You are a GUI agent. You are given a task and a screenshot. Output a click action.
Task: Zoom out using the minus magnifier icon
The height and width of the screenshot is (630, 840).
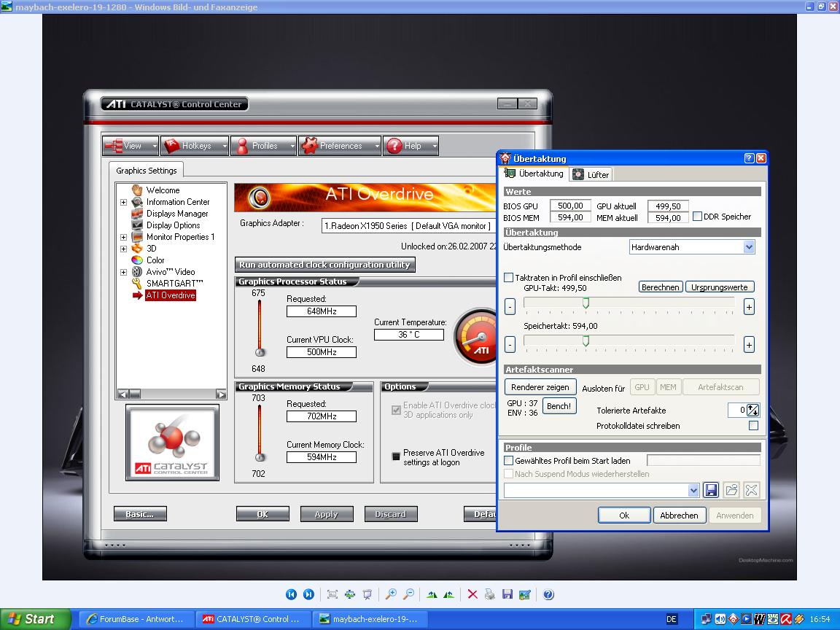408,594
